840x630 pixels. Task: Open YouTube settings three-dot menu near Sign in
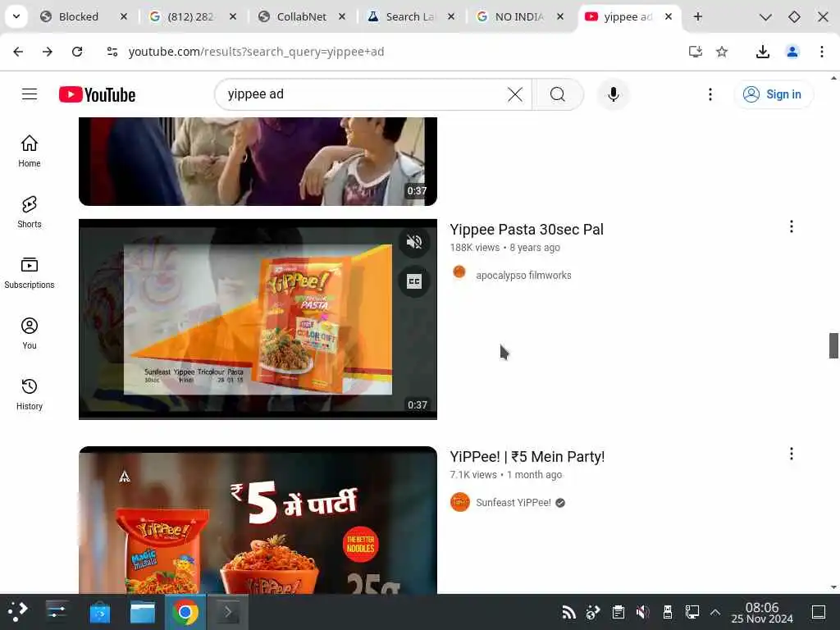710,94
